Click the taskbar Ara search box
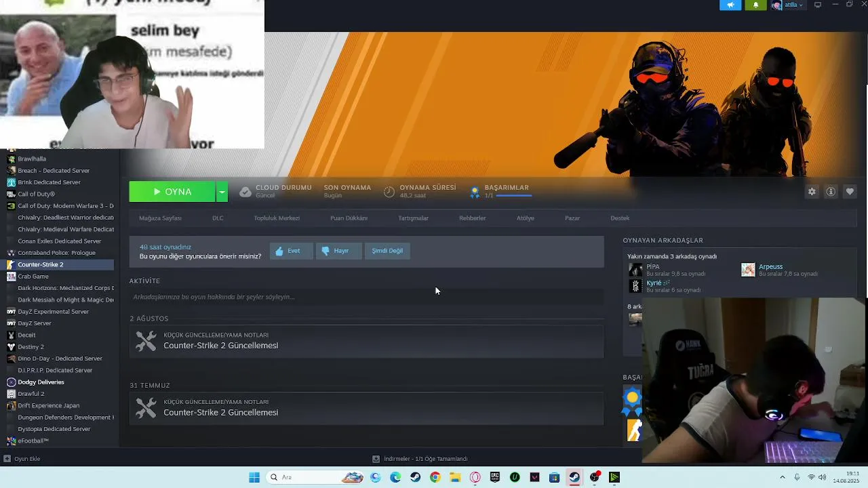This screenshot has width=868, height=488. pos(315,477)
